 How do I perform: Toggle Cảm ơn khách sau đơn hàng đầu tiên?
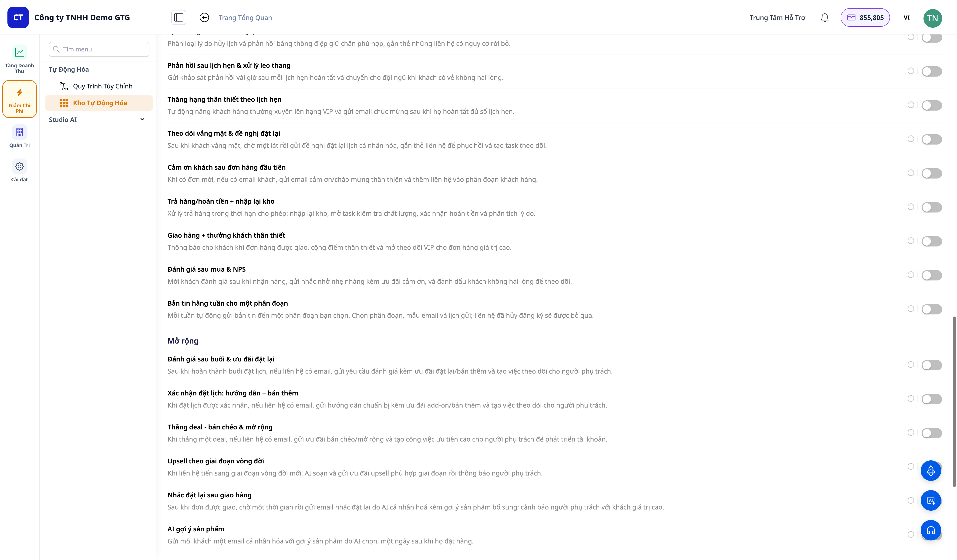coord(932,173)
